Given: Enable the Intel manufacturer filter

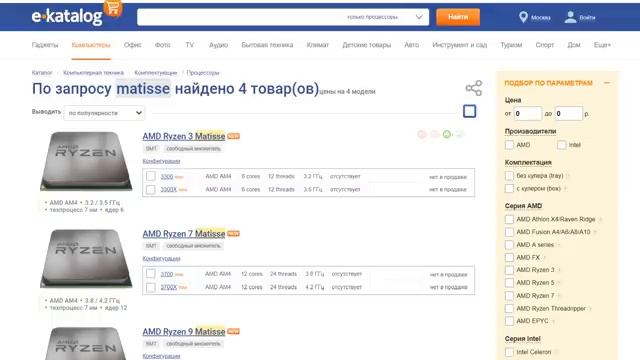Looking at the screenshot, I should tap(562, 145).
